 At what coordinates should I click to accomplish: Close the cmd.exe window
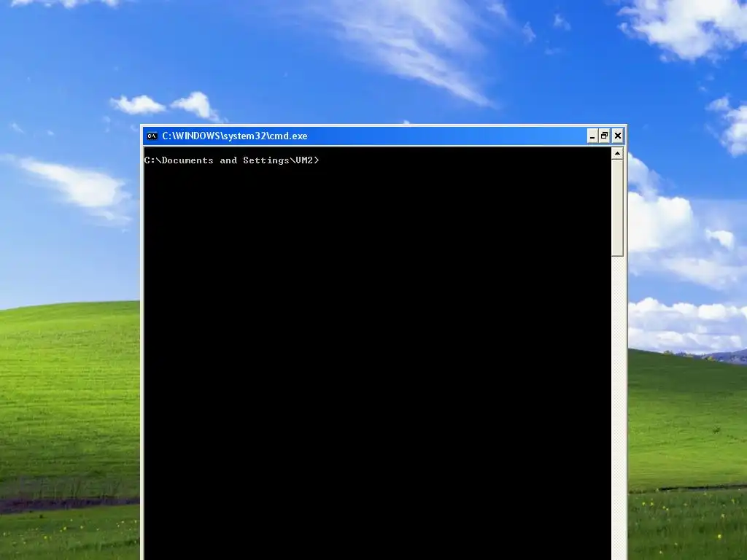pyautogui.click(x=618, y=136)
